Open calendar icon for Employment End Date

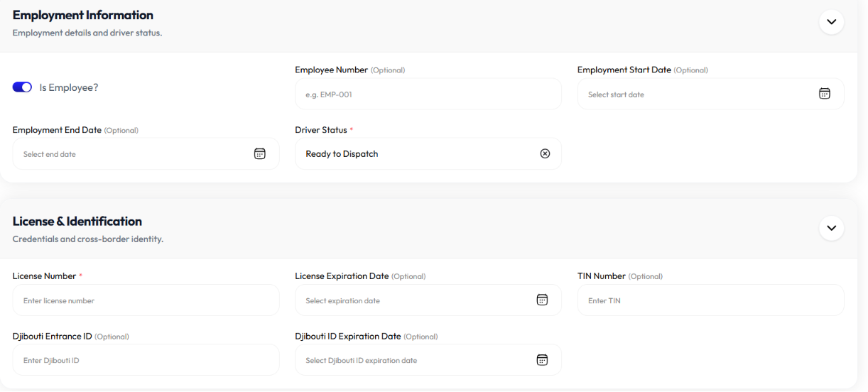260,153
